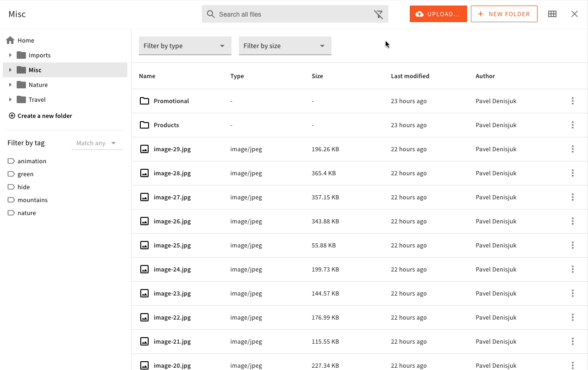Open the three-dot menu for image-23.jpg
588x370 pixels.
click(573, 293)
